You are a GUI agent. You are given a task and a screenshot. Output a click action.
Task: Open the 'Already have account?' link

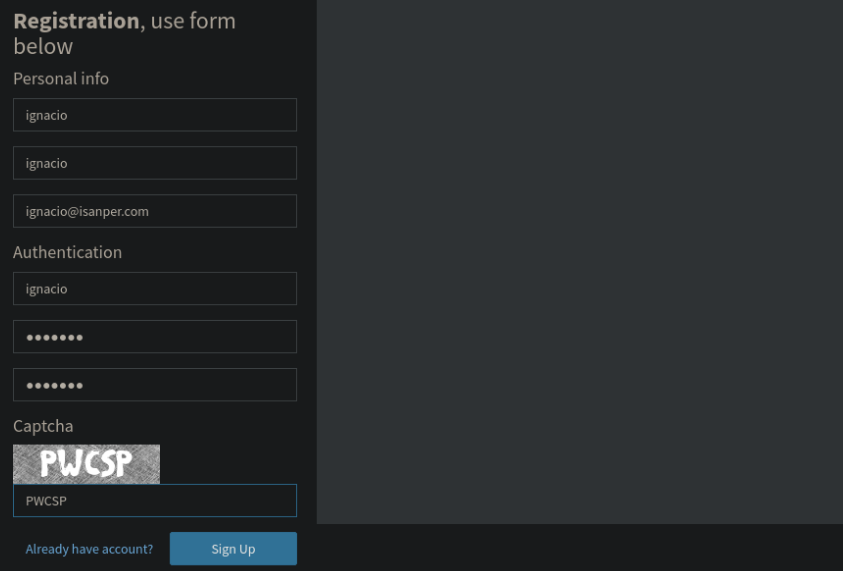click(89, 549)
